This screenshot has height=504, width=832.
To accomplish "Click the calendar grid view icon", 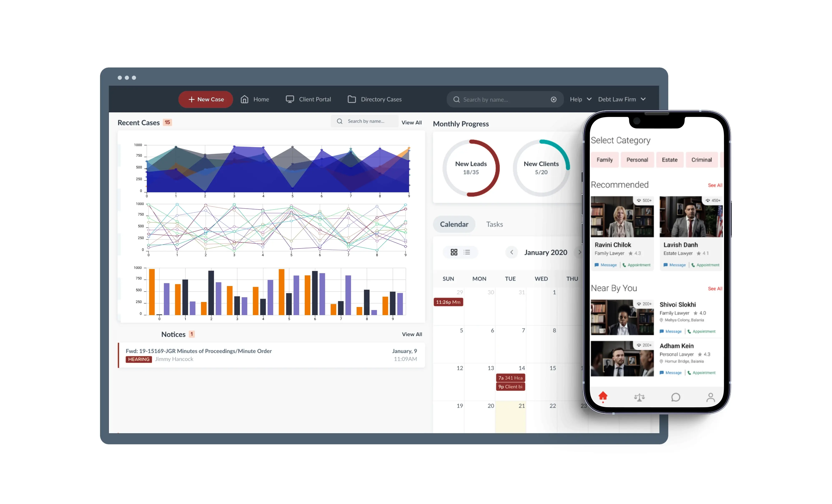I will coord(454,252).
